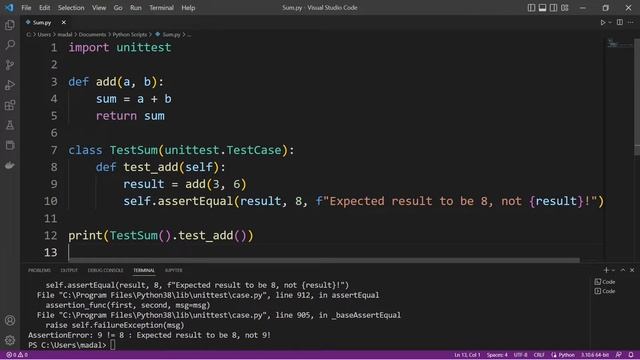This screenshot has height=360, width=640.
Task: Select Python 3.10.6 64-bit interpreter
Action: (x=595, y=355)
